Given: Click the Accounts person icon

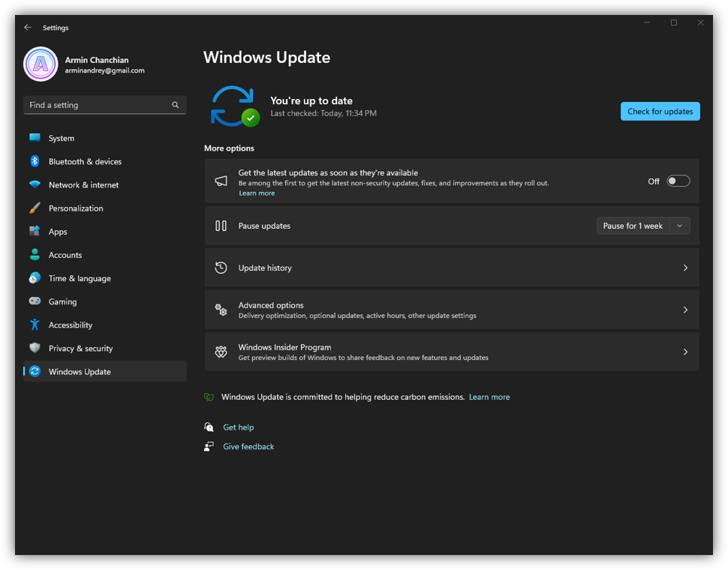Looking at the screenshot, I should pos(35,254).
